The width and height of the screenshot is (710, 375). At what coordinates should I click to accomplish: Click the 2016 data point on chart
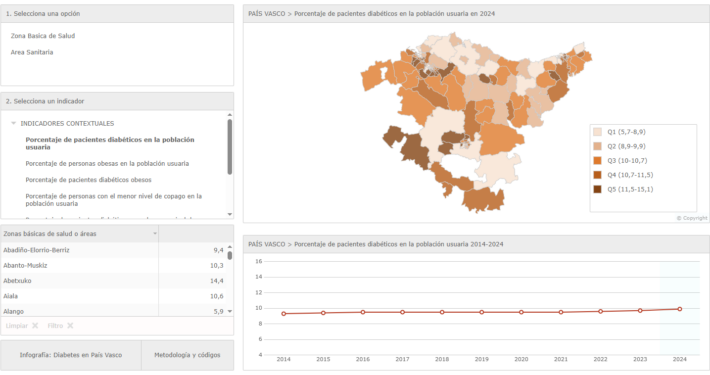(363, 312)
